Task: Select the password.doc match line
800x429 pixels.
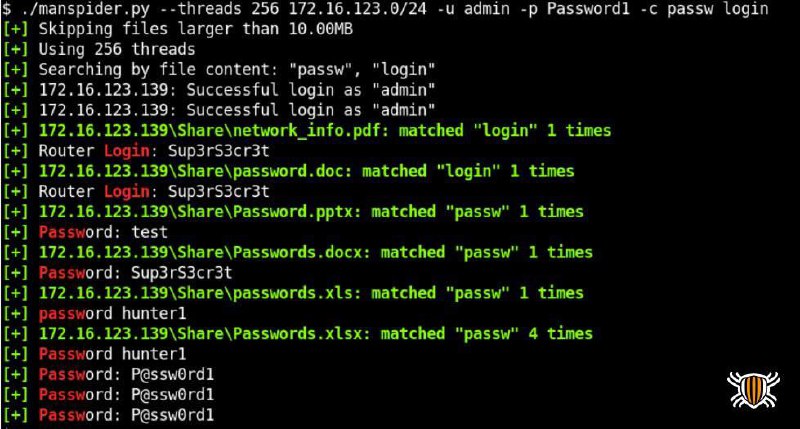Action: pos(288,171)
